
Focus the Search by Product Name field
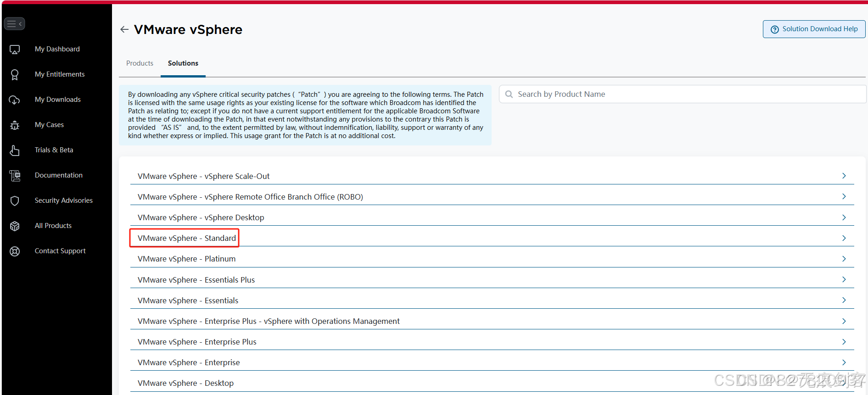point(683,94)
